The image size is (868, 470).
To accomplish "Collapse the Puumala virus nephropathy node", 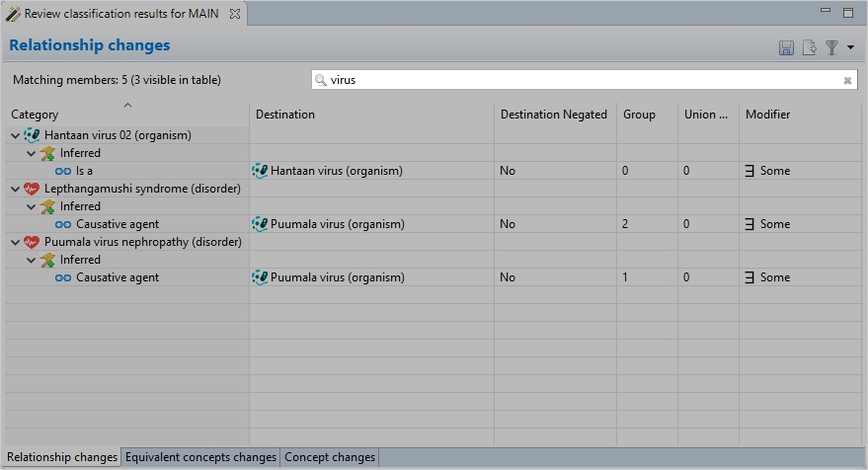I will tap(16, 242).
